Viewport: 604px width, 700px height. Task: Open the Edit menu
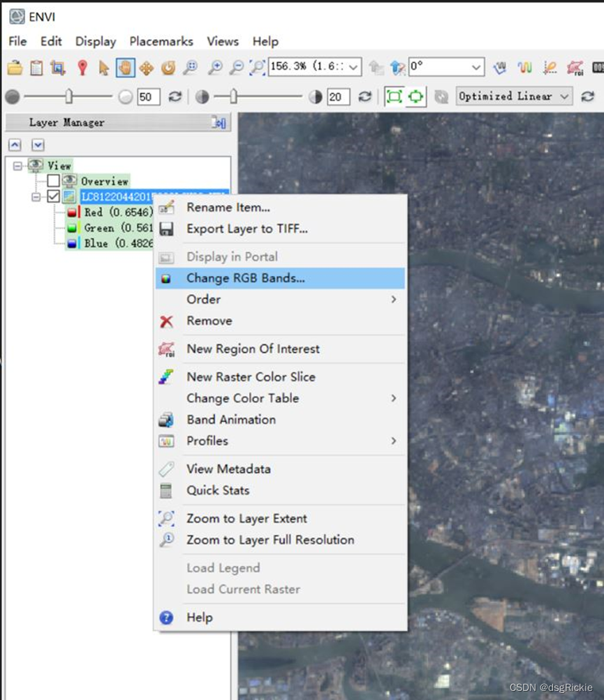pyautogui.click(x=51, y=41)
